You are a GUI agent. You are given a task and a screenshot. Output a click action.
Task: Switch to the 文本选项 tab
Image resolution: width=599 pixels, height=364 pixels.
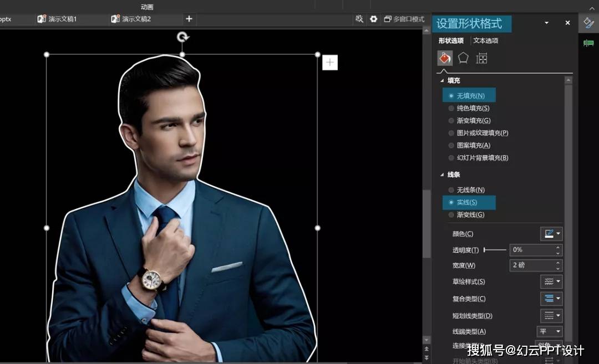(485, 40)
